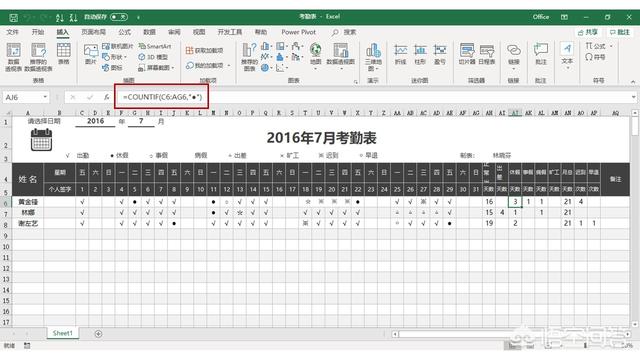Click the 批注 comments button at top right
This screenshot has height=360, width=640.
tap(620, 32)
